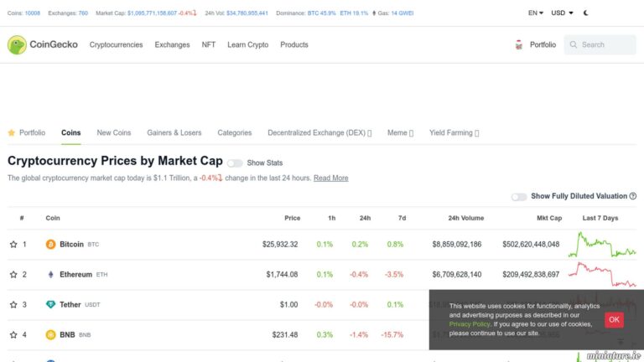
Task: Click the Exchanges count 760 link
Action: (x=83, y=13)
